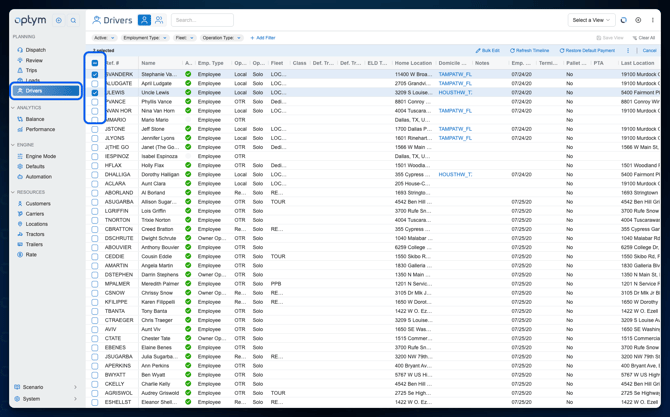The height and width of the screenshot is (417, 670).
Task: Click the green active status icon for Creed Bratton
Action: [188, 229]
